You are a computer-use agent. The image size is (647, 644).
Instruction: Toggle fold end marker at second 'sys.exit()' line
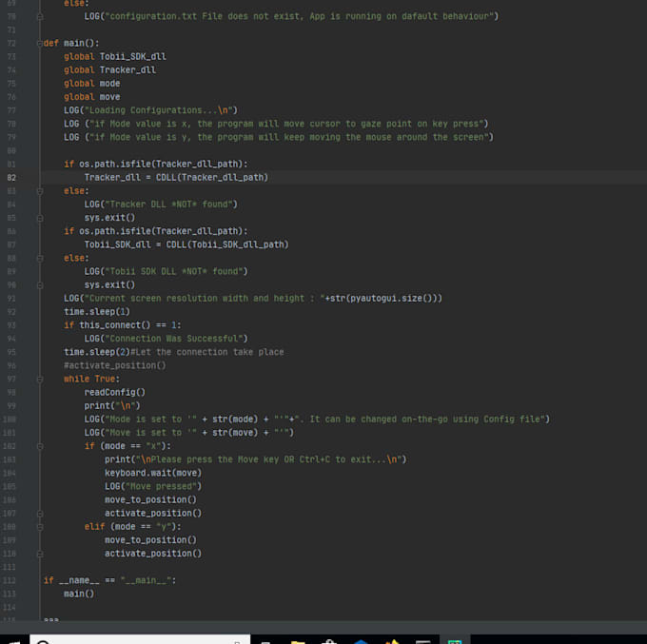[x=40, y=285]
